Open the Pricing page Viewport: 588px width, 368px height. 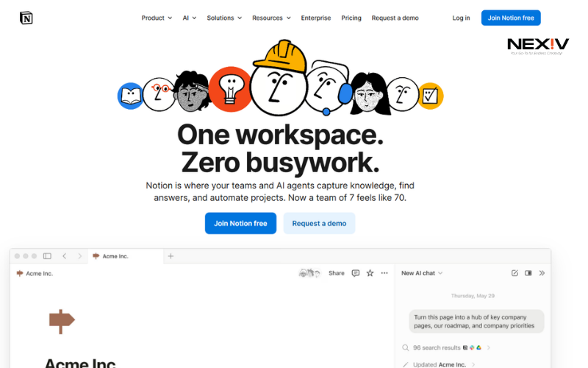[351, 18]
